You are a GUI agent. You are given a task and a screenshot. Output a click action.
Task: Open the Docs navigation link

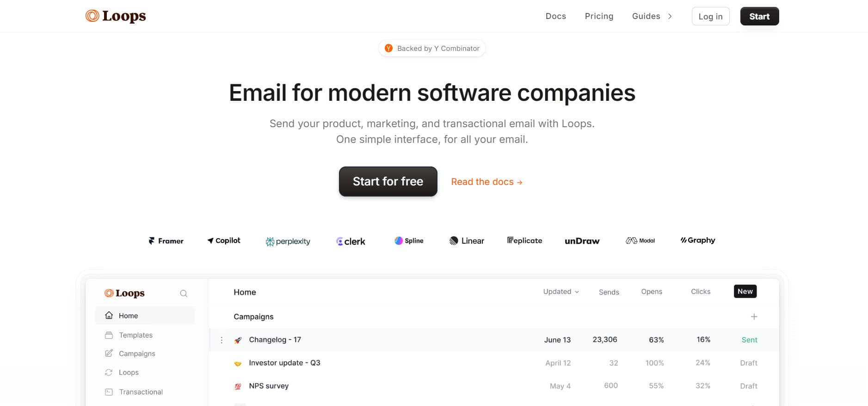click(x=555, y=17)
